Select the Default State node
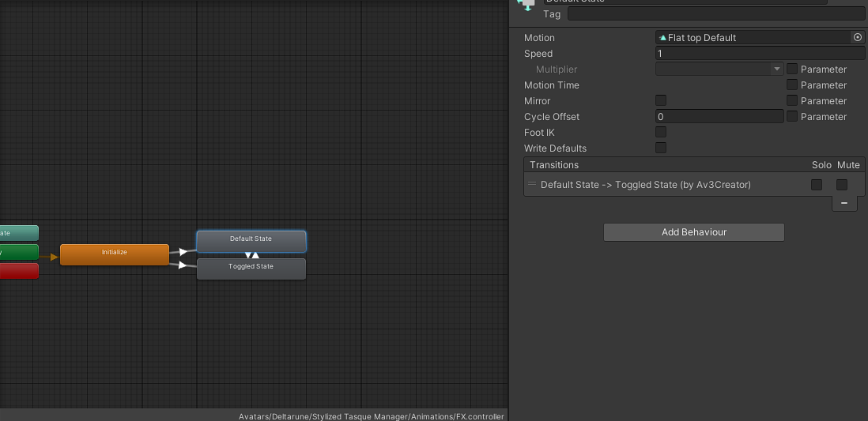The image size is (868, 421). (x=251, y=241)
